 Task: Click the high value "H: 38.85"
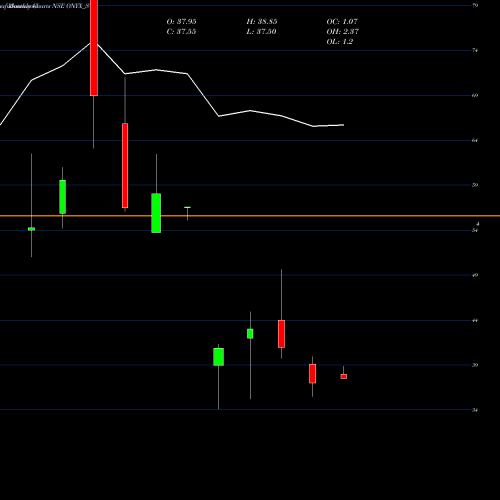pos(262,22)
